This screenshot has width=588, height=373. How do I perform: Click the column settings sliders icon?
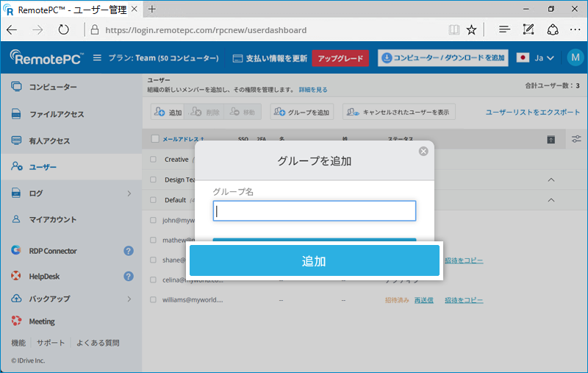point(576,139)
